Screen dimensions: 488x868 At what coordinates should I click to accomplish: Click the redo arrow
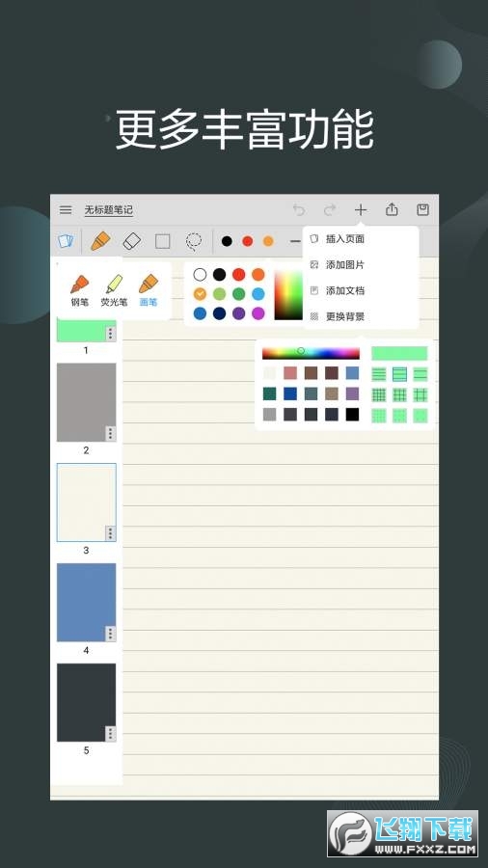330,210
